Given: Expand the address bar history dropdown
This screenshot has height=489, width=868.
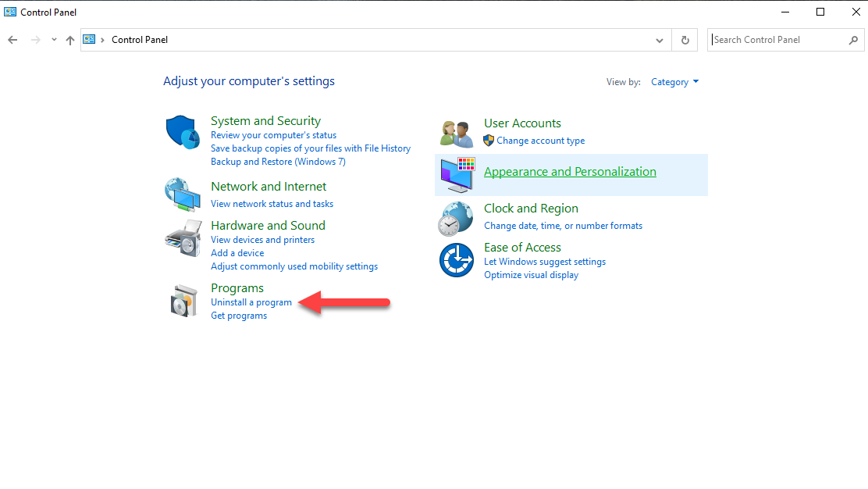Looking at the screenshot, I should point(660,40).
